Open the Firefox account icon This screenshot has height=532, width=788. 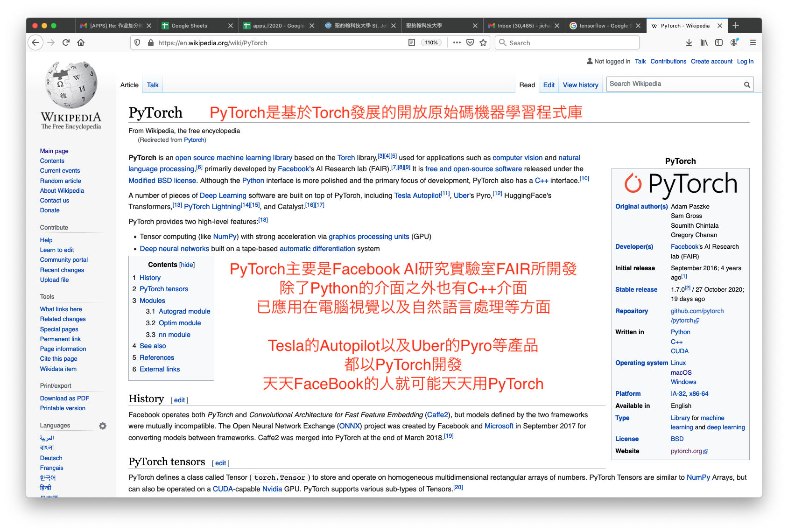tap(734, 42)
